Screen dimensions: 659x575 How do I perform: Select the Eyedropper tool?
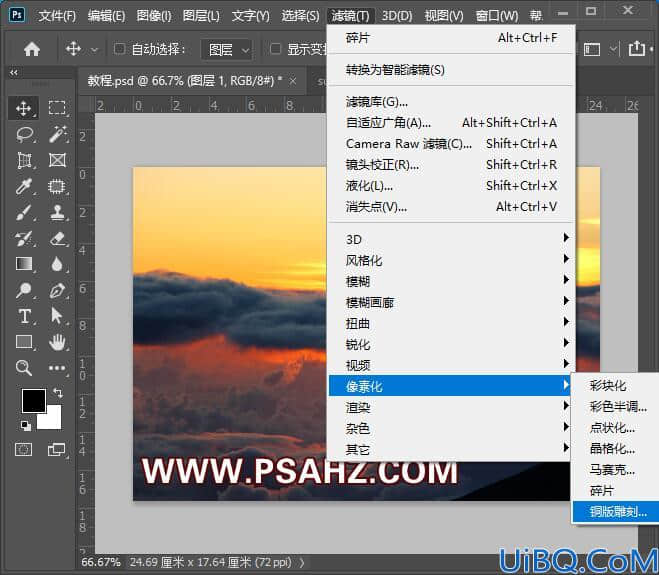pos(24,186)
